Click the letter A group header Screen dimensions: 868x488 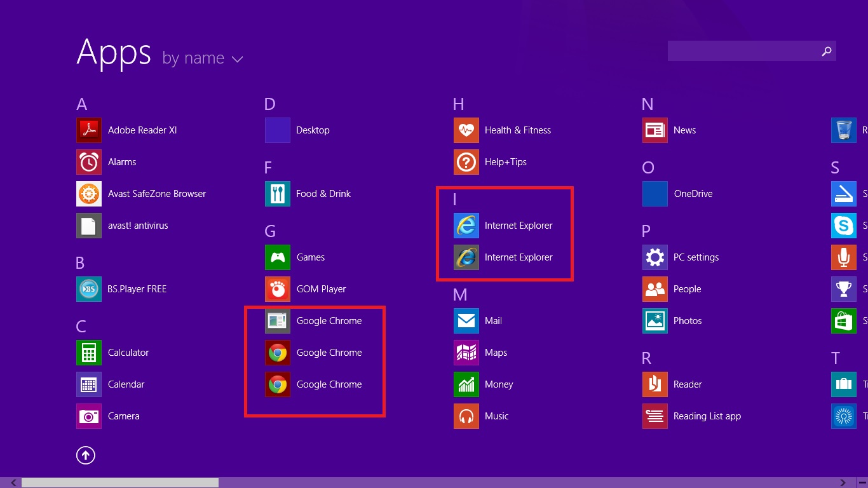(x=81, y=104)
